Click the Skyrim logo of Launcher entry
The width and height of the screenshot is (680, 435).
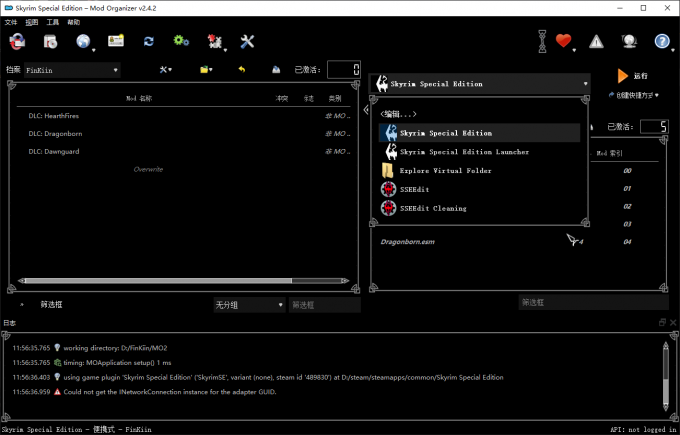point(391,152)
